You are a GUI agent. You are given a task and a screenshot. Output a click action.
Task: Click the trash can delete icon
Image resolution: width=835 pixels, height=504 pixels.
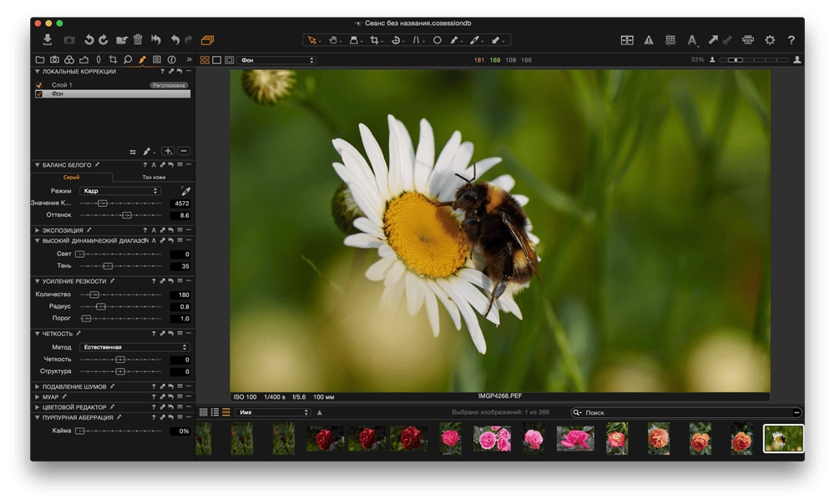coord(138,39)
